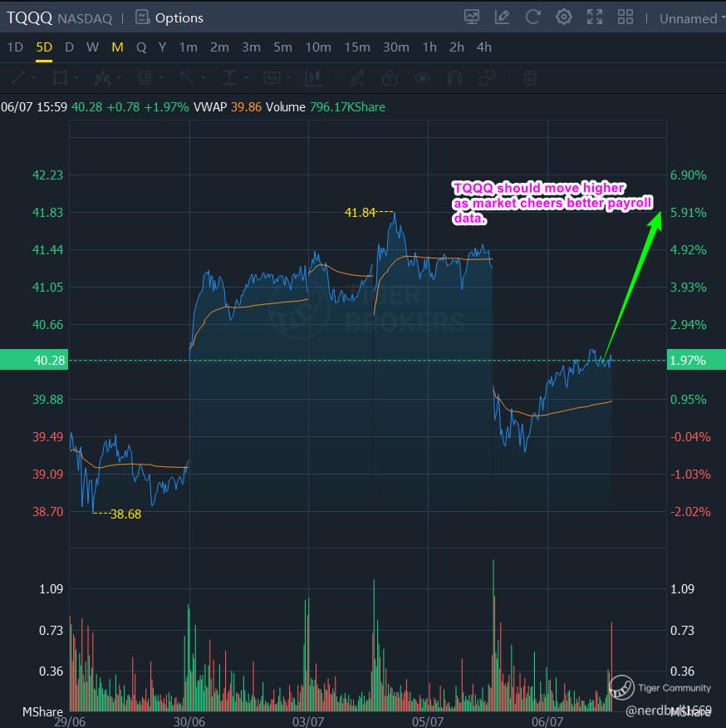Toggle drawing visibility eye icon
The image size is (726, 728).
coord(422,77)
